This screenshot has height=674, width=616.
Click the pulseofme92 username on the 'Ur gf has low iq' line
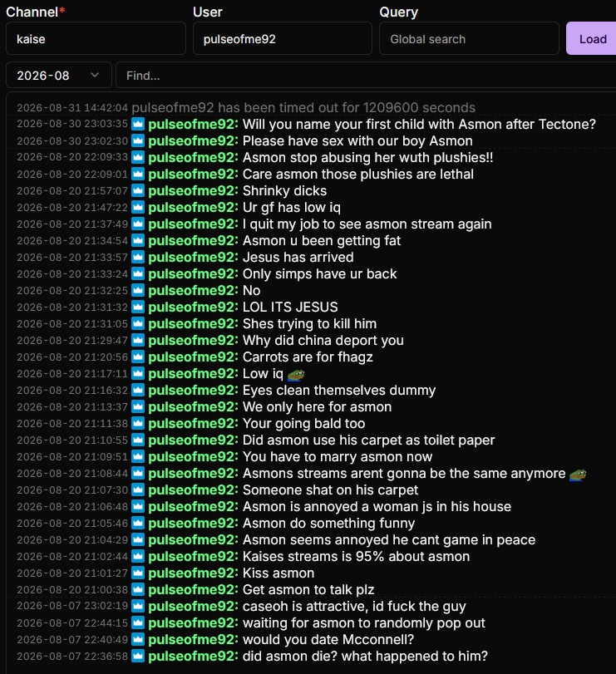point(193,207)
